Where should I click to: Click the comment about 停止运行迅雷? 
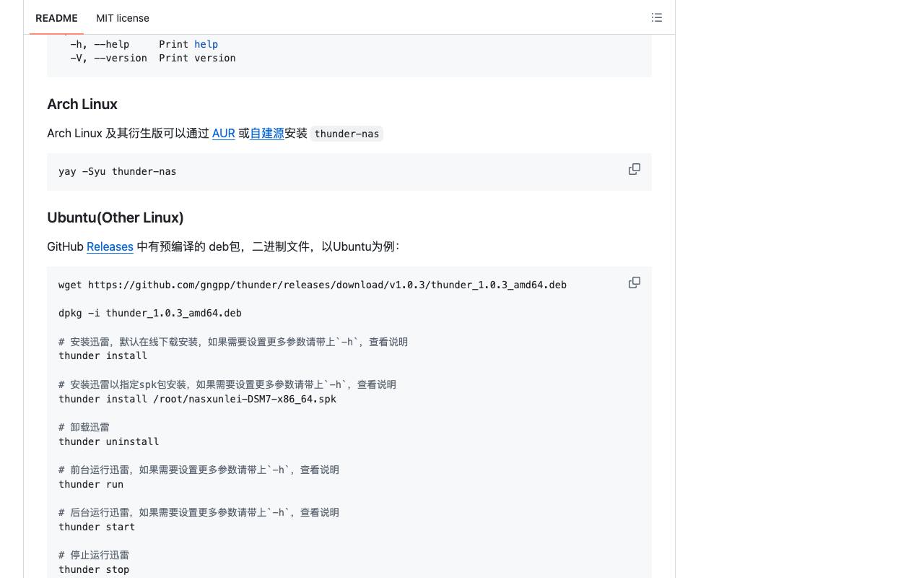[x=94, y=555]
